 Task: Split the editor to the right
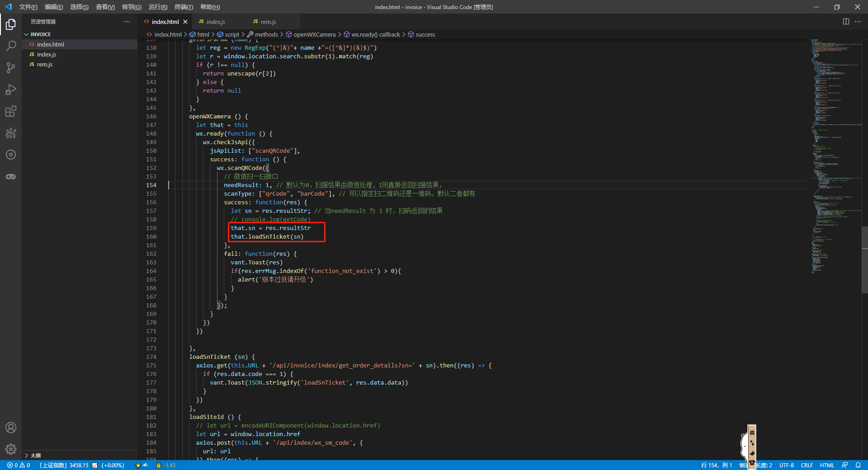846,22
